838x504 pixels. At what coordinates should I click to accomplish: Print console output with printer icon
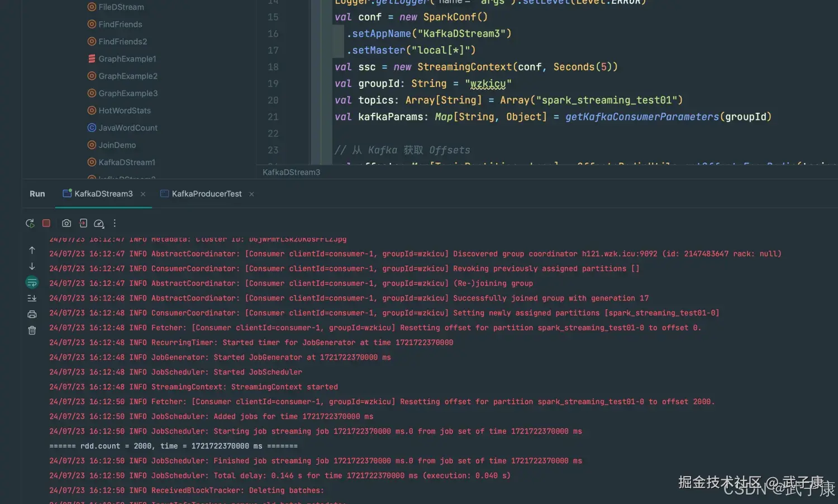point(32,314)
